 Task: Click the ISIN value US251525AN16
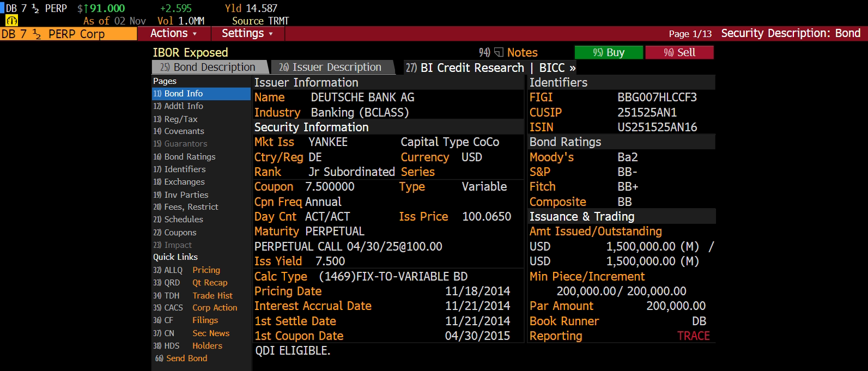click(657, 127)
